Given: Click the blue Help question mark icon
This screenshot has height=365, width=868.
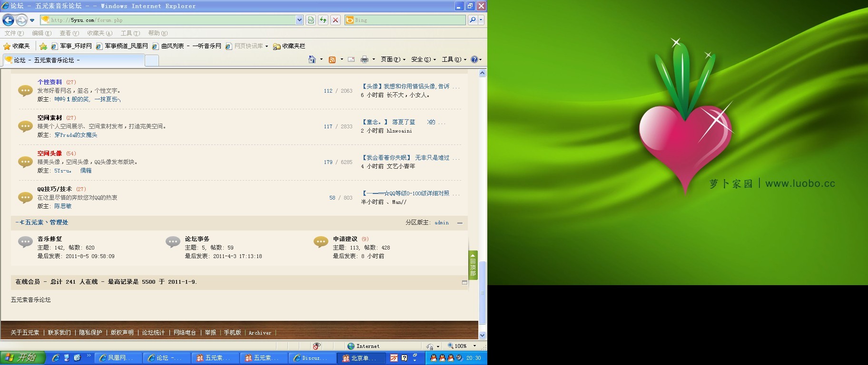Looking at the screenshot, I should click(474, 59).
